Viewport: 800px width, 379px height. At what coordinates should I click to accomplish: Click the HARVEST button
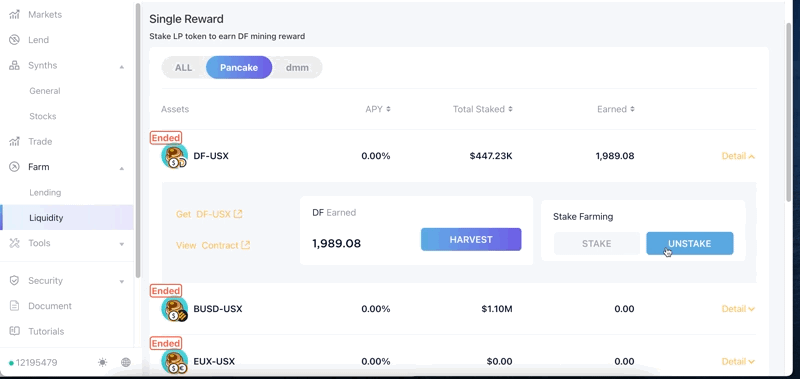click(471, 239)
